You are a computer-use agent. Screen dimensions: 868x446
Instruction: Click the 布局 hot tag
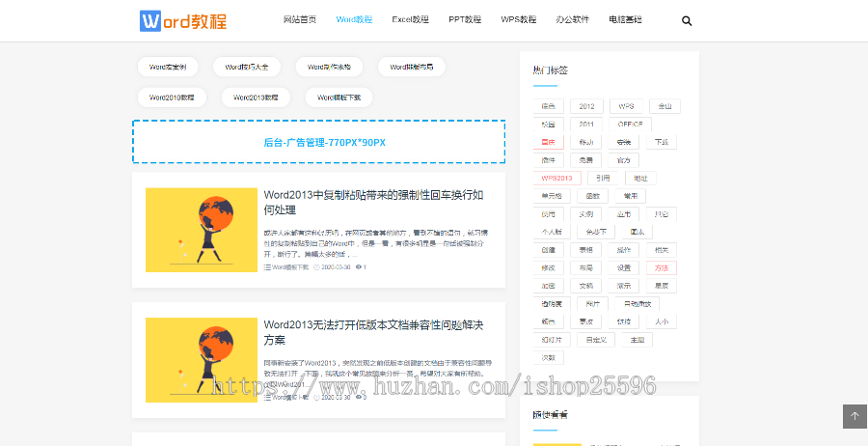click(585, 267)
